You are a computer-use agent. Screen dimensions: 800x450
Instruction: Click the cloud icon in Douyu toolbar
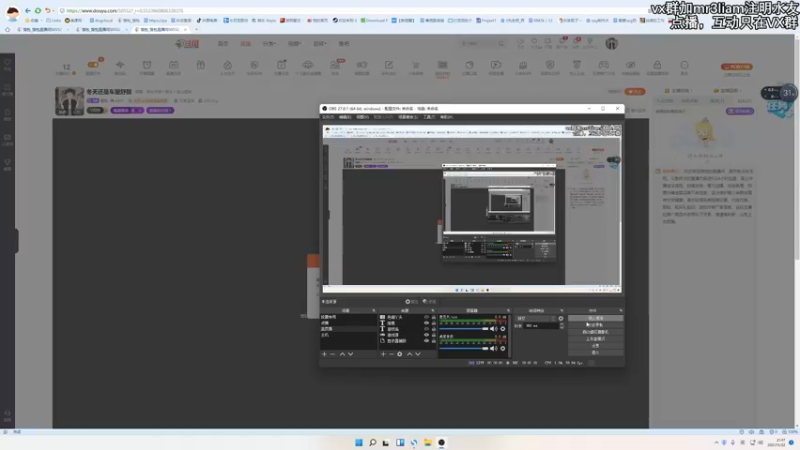point(308,65)
